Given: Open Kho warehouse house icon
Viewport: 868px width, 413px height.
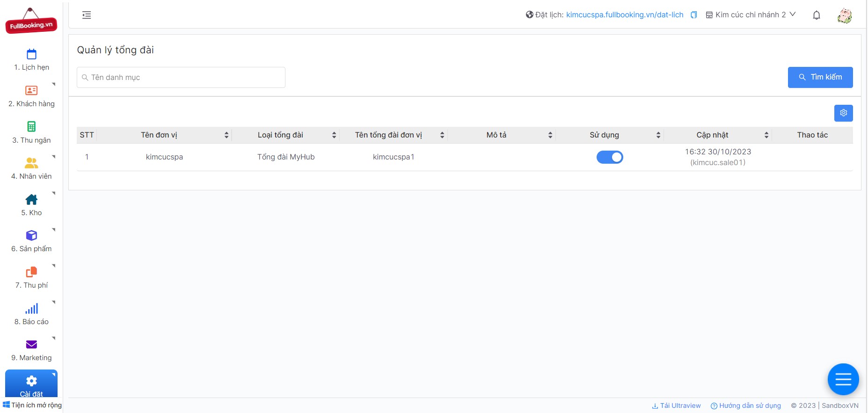Looking at the screenshot, I should pyautogui.click(x=31, y=199).
